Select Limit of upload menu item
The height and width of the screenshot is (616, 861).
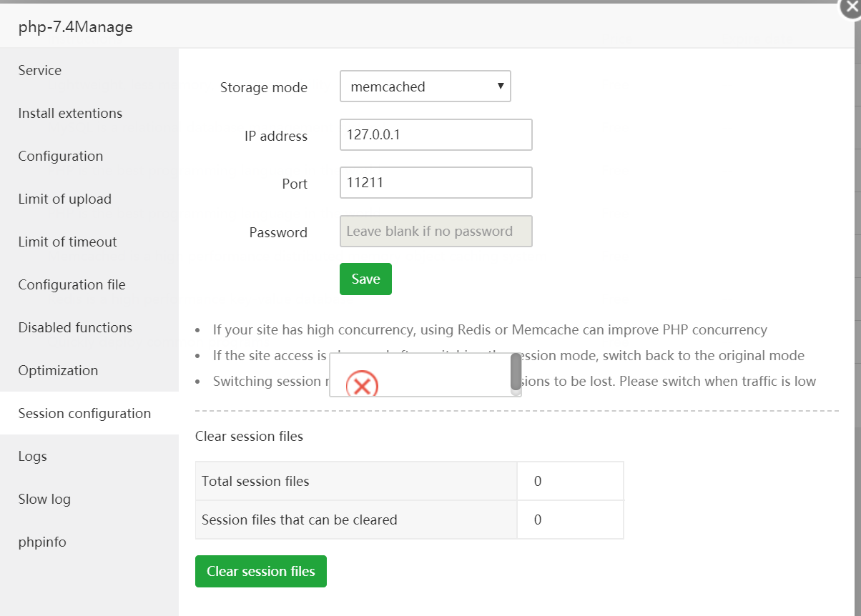point(65,199)
